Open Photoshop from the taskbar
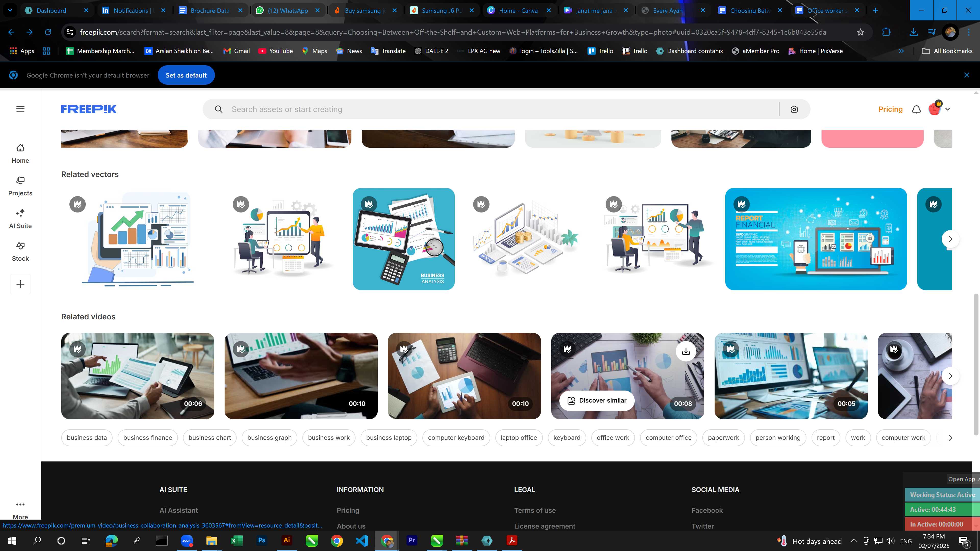The width and height of the screenshot is (980, 551). 261,540
